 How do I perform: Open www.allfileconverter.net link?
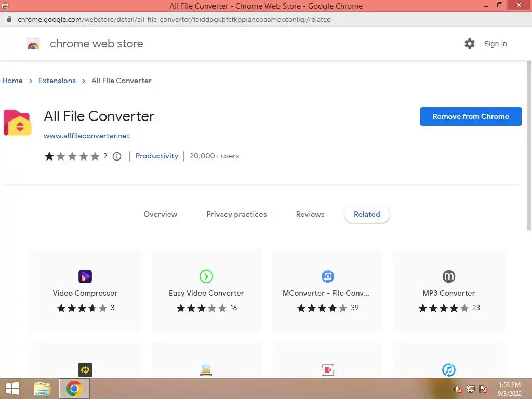pyautogui.click(x=87, y=136)
